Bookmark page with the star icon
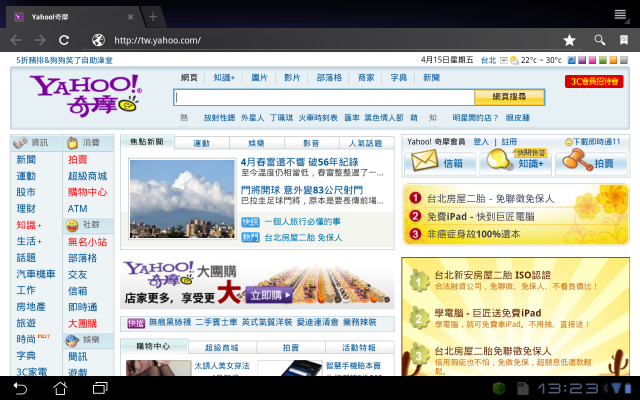The width and height of the screenshot is (640, 400). pos(569,40)
